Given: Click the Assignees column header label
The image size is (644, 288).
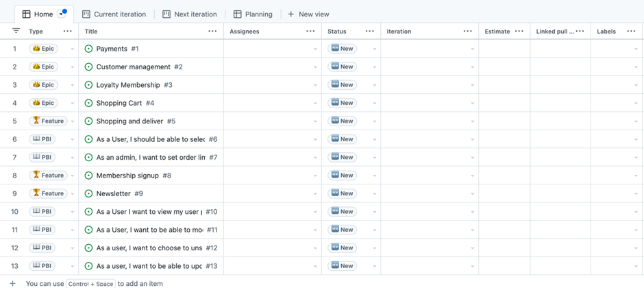Looking at the screenshot, I should pyautogui.click(x=245, y=32).
